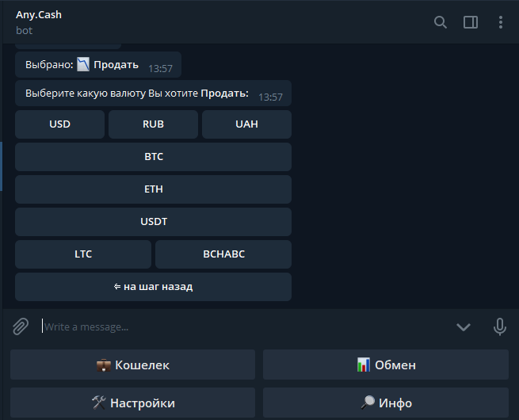Choose LTC currency button
Image resolution: width=519 pixels, height=420 pixels.
[83, 254]
